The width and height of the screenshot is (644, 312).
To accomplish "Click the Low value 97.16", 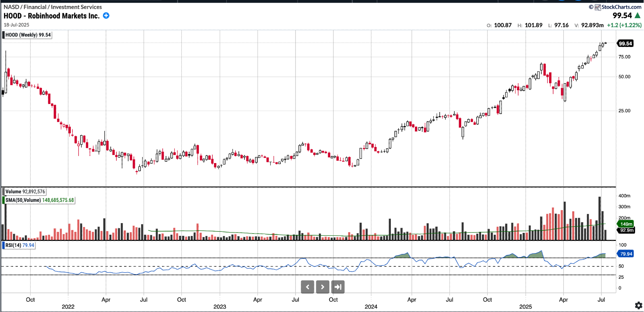I will 561,25.
